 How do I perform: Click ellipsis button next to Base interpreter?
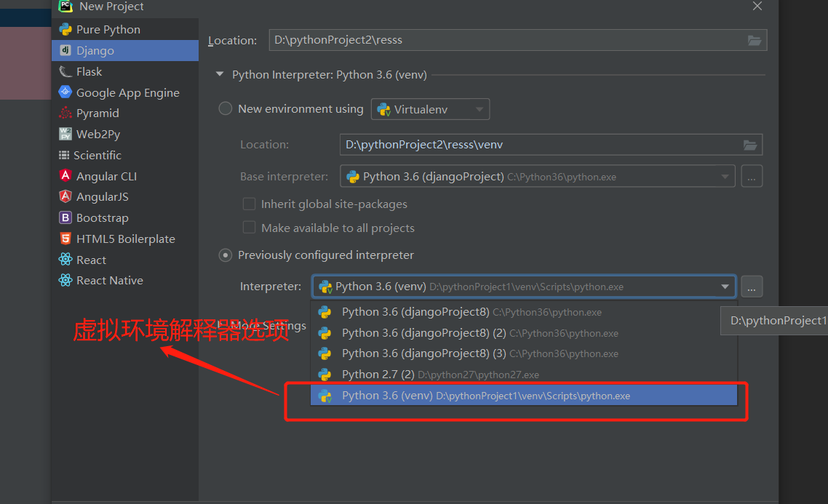(x=752, y=177)
